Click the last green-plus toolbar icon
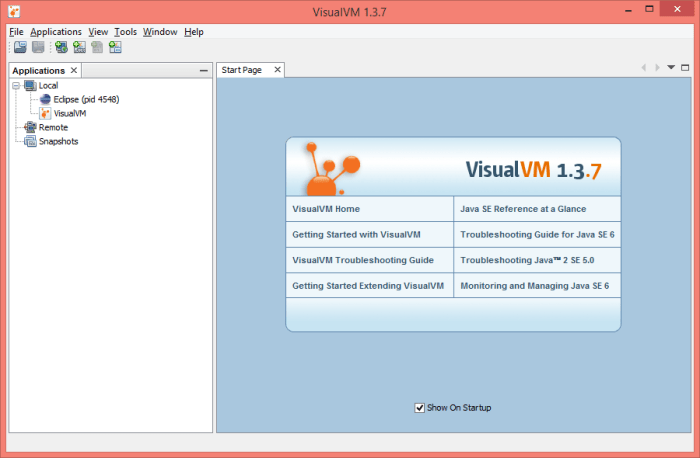The image size is (700, 458). click(x=115, y=47)
